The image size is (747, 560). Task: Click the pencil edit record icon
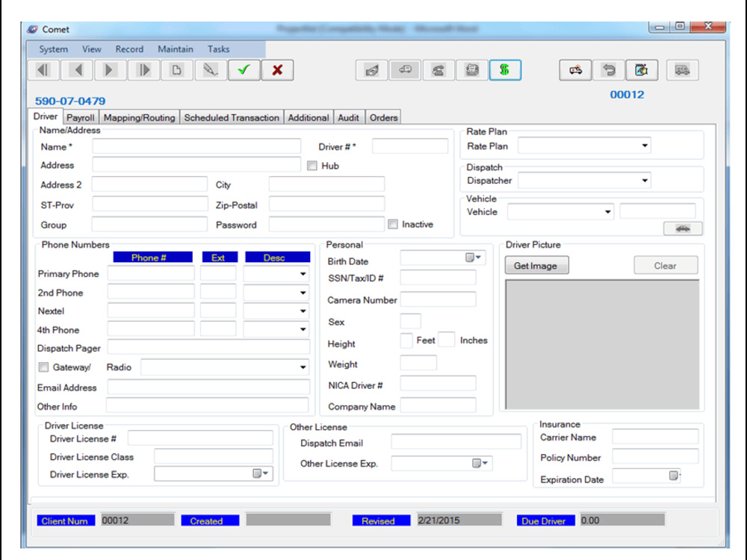tap(210, 70)
